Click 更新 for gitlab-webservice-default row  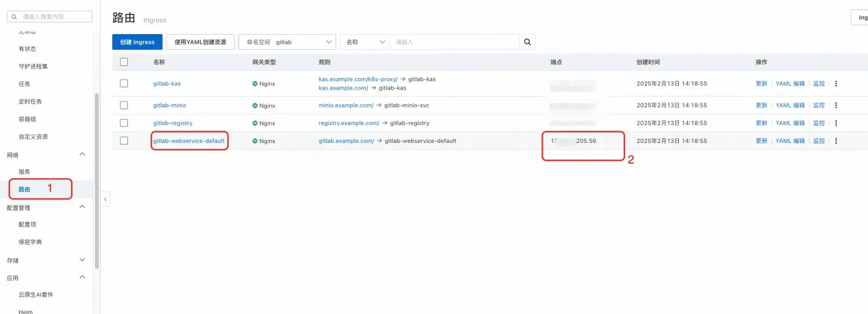click(761, 141)
